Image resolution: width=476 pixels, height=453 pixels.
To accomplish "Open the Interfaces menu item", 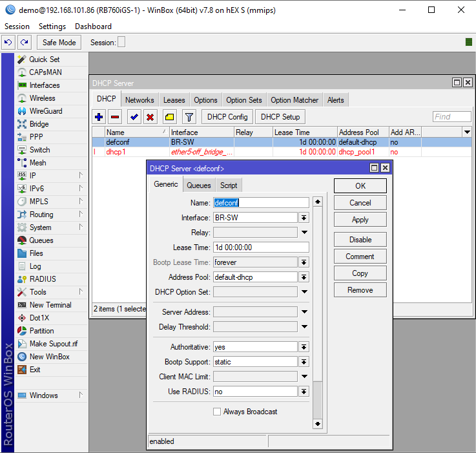I will point(51,85).
